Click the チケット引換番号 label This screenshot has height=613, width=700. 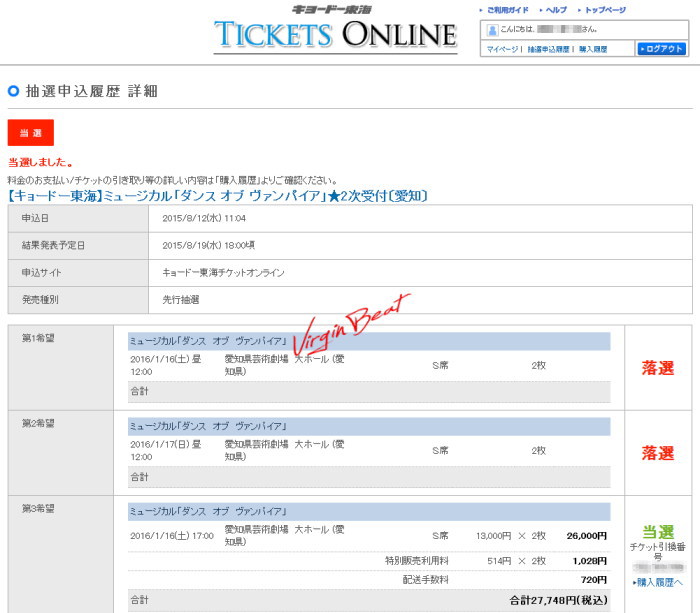[658, 551]
